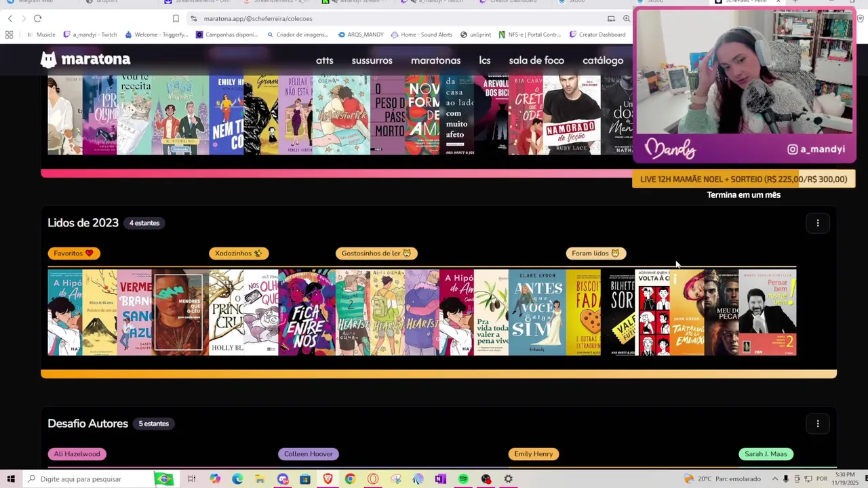
Task: Reload the current page
Action: [37, 18]
